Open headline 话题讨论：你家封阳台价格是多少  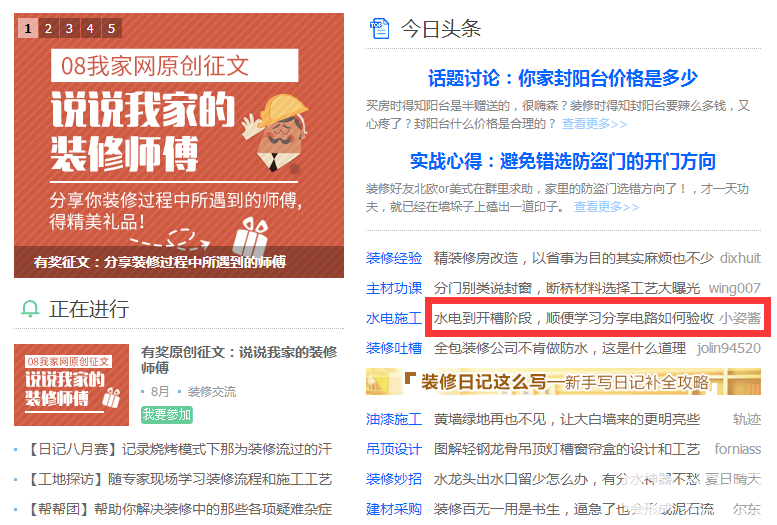(563, 78)
